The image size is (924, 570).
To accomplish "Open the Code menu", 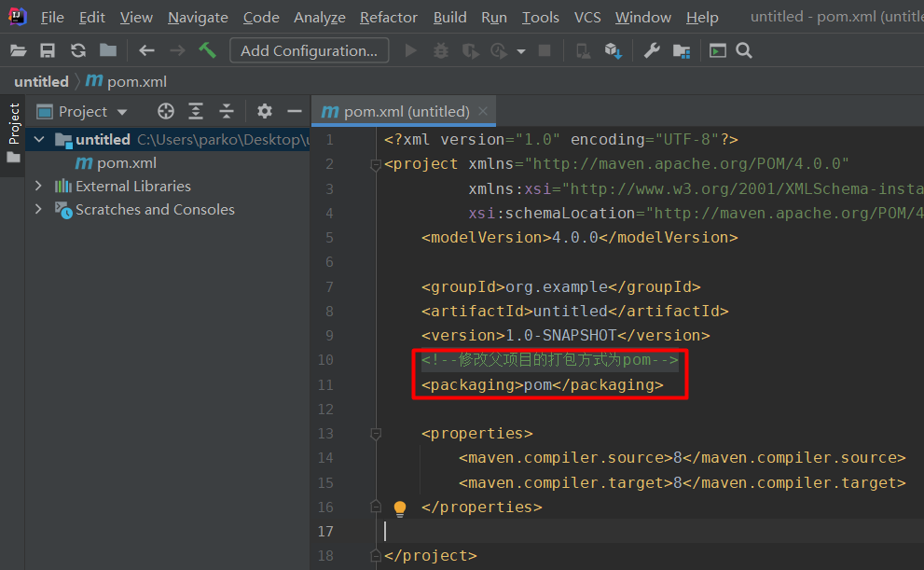I will [x=261, y=18].
